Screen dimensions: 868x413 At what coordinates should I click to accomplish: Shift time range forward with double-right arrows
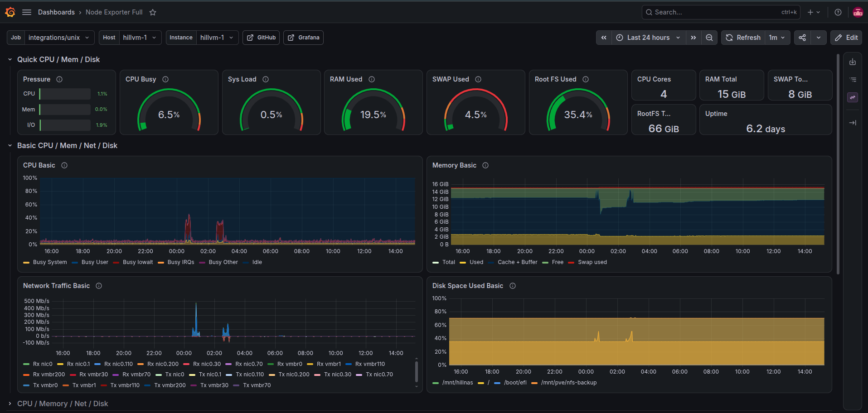693,38
